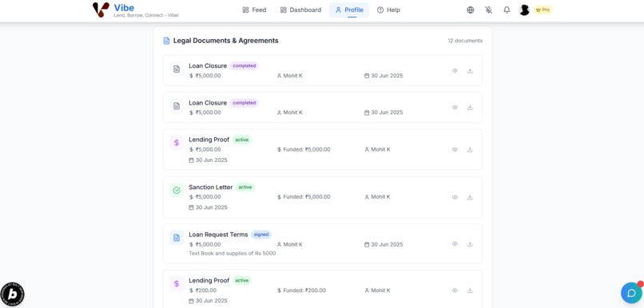This screenshot has width=644, height=308.
Task: Click the active badge on Lending Proof ₹5,000.00
Action: tap(242, 140)
